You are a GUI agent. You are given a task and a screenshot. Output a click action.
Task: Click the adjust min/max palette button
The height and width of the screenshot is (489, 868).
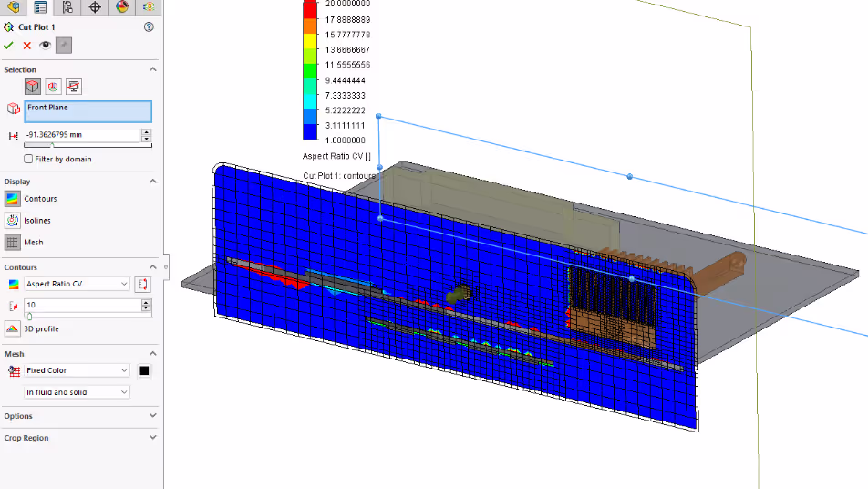pyautogui.click(x=143, y=284)
